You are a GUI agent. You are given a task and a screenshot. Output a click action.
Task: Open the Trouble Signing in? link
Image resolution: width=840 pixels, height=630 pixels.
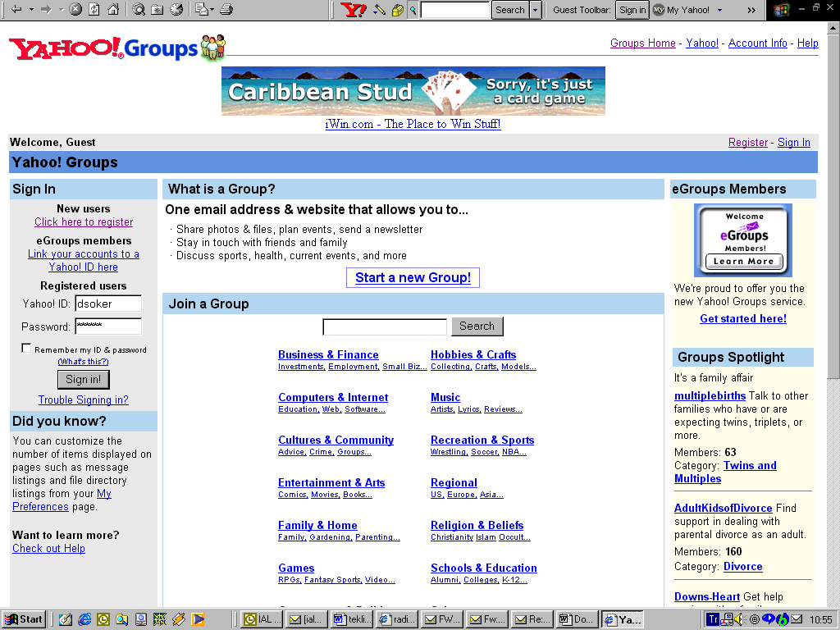click(83, 399)
